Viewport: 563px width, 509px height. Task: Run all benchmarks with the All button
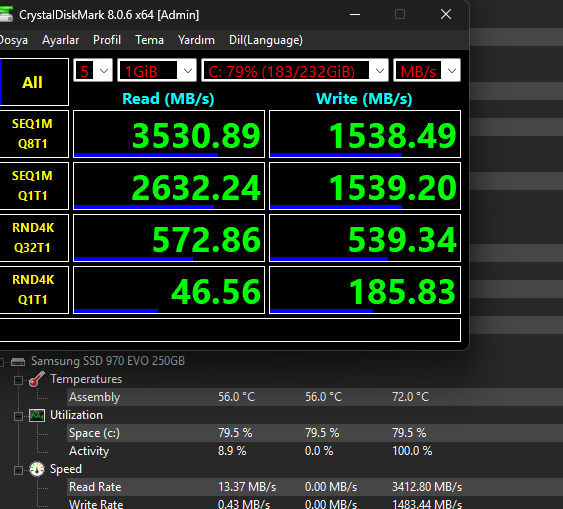[x=33, y=82]
